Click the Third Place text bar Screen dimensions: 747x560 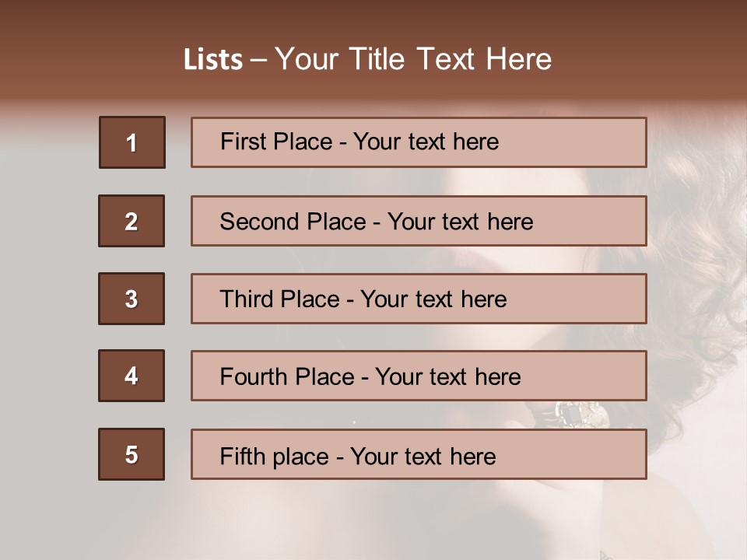pyautogui.click(x=419, y=299)
